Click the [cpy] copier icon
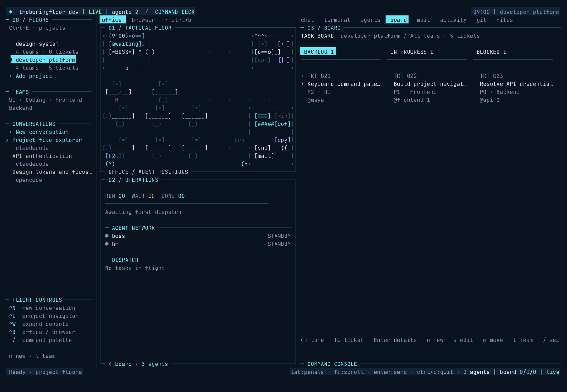567x392 pixels. tap(283, 140)
